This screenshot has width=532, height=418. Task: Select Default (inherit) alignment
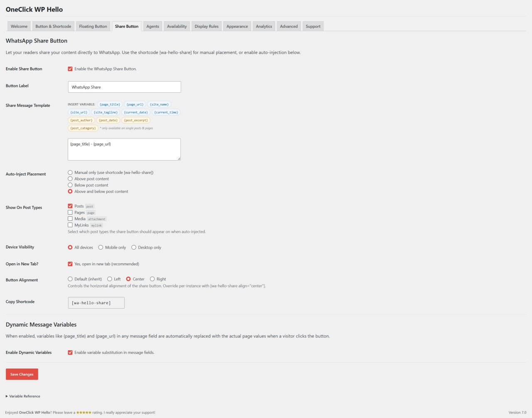(70, 279)
